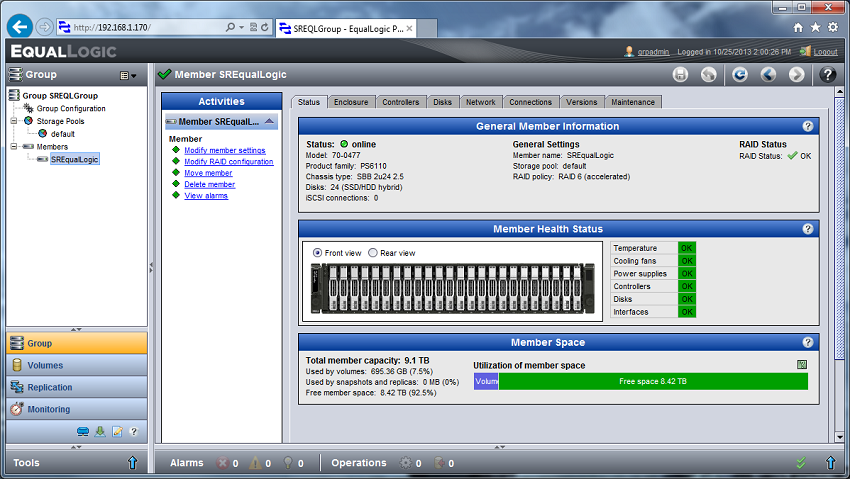Screen dimensions: 850x479
Task: Select the Front view radio button
Action: [x=318, y=253]
